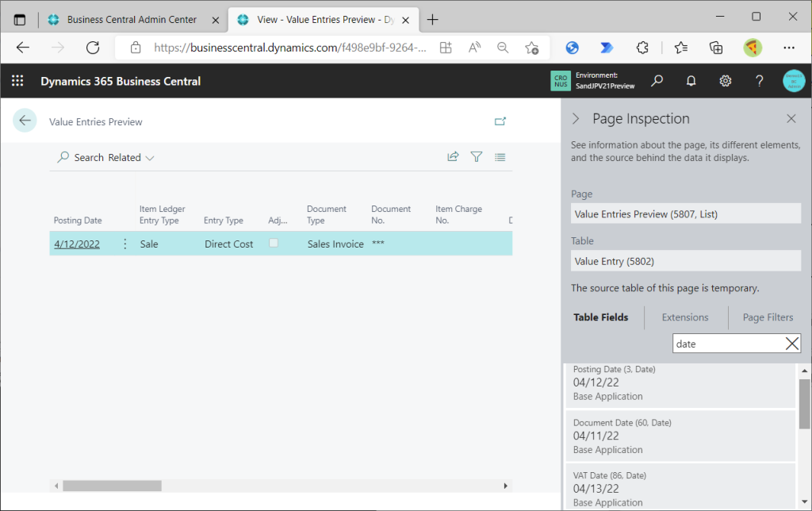Screen dimensions: 812x511
Task: Click the Power Automate extension icon
Action: [x=607, y=48]
